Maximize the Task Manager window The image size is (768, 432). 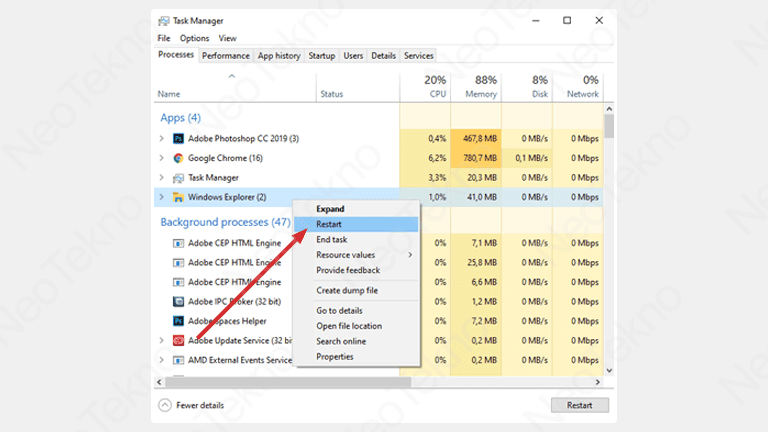[567, 21]
